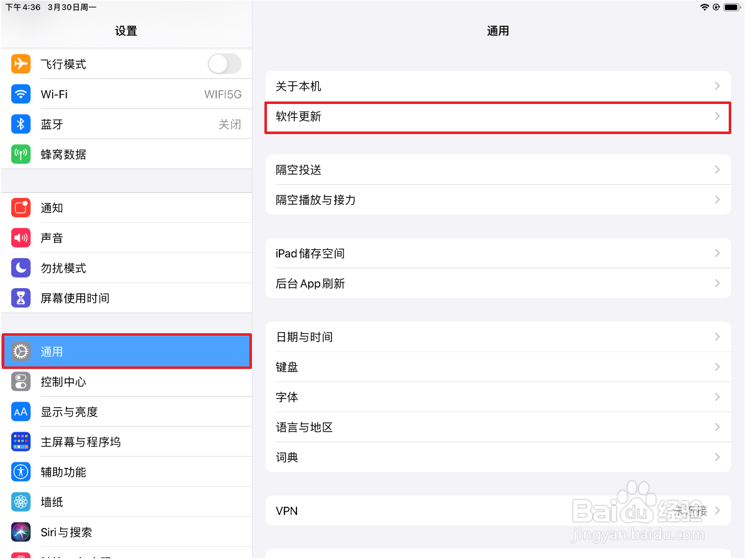Tap the red Notifications icon
Viewport: 745px width, 560px height.
21,208
